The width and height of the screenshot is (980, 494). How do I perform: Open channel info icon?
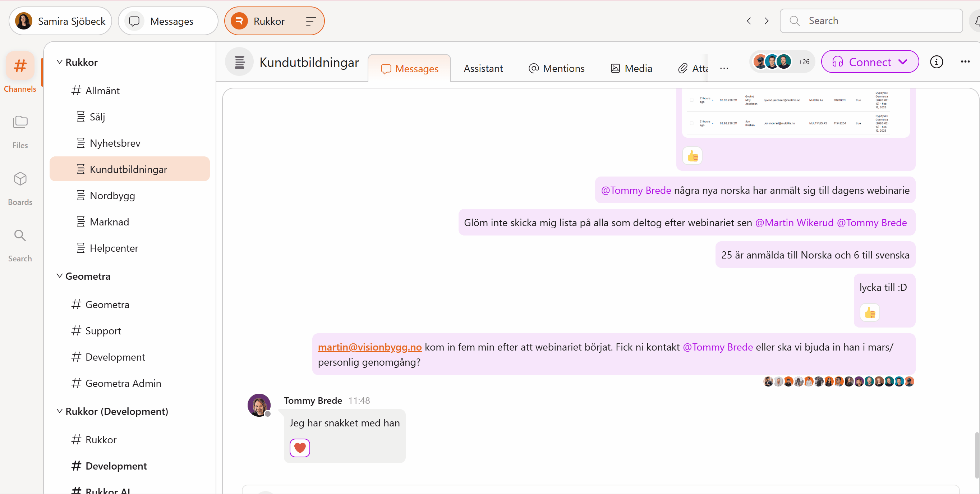[936, 61]
